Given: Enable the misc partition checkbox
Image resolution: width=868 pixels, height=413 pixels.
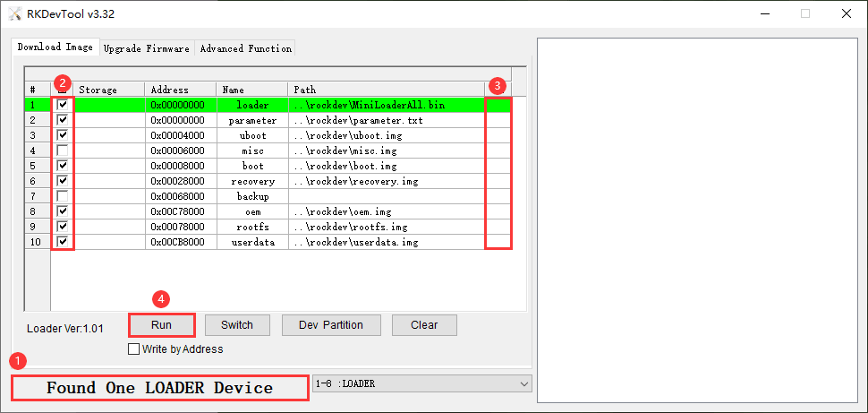Looking at the screenshot, I should point(64,151).
